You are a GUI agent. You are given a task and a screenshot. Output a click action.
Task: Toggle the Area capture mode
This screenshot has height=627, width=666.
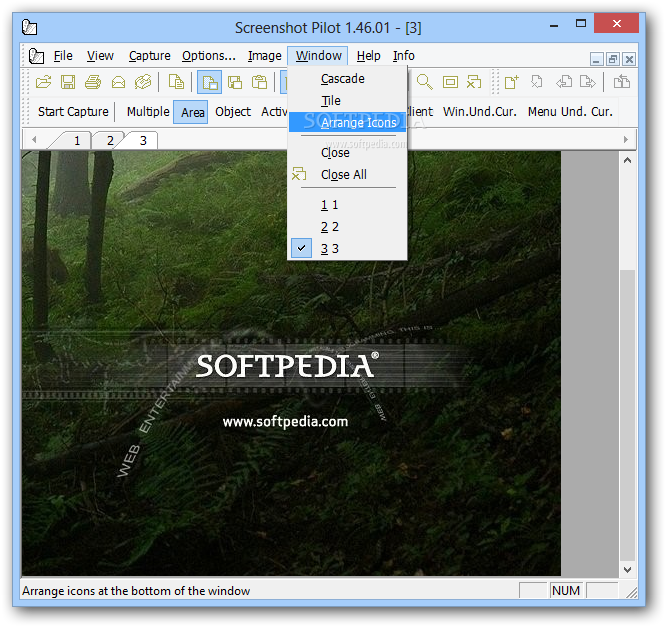pos(191,112)
